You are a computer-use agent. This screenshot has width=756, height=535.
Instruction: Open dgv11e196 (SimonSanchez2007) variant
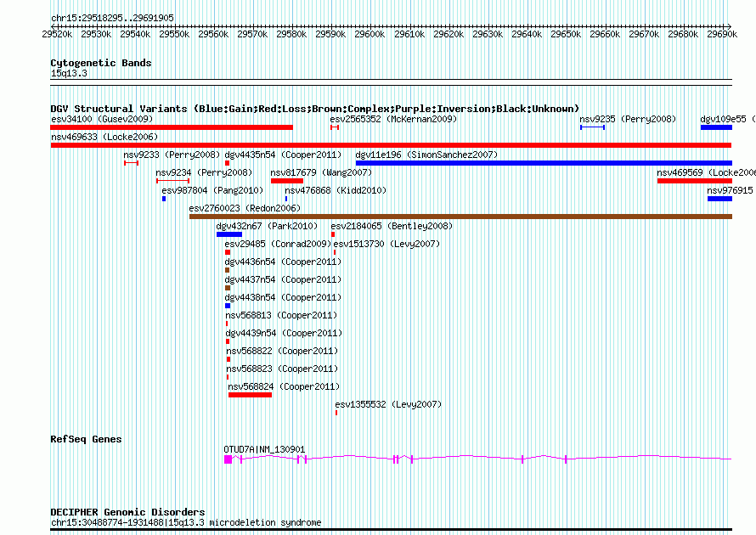coord(426,155)
